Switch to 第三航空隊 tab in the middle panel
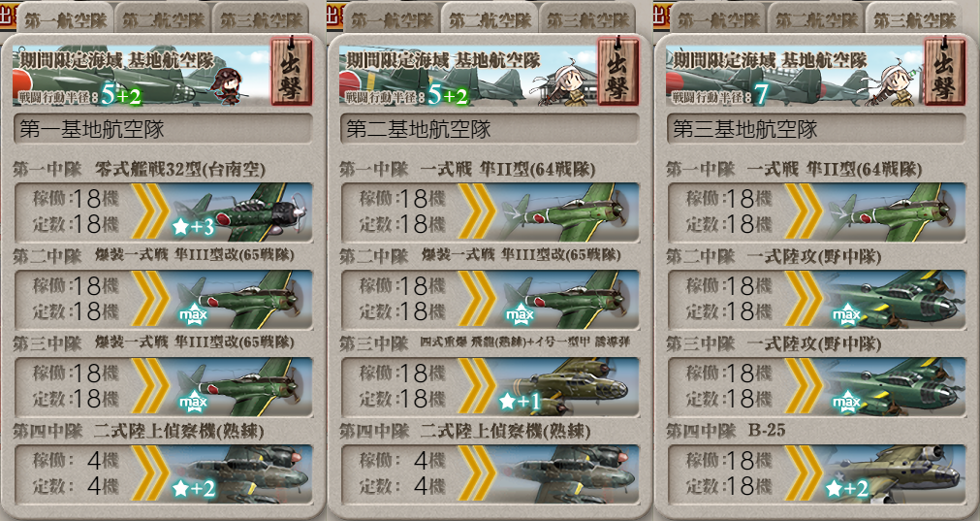The image size is (980, 521). [586, 19]
